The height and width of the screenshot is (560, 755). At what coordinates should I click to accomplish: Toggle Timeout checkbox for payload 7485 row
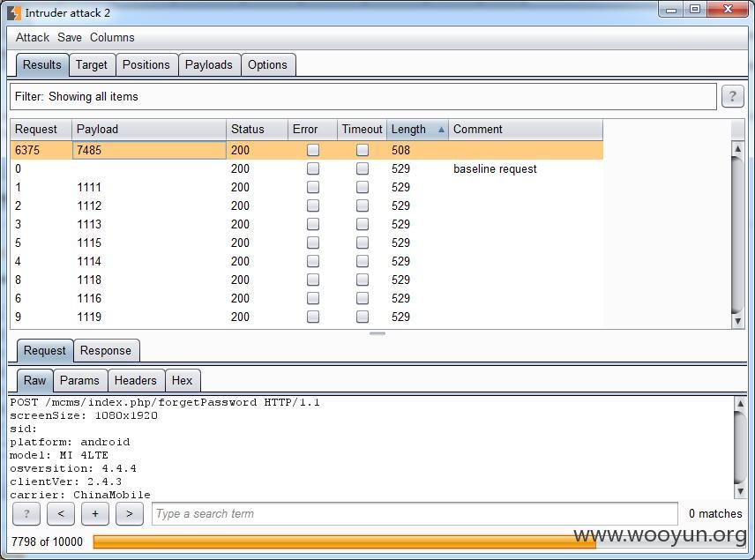click(363, 150)
